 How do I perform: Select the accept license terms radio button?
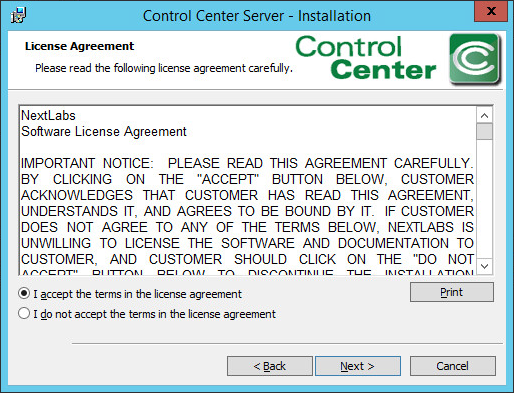[24, 293]
